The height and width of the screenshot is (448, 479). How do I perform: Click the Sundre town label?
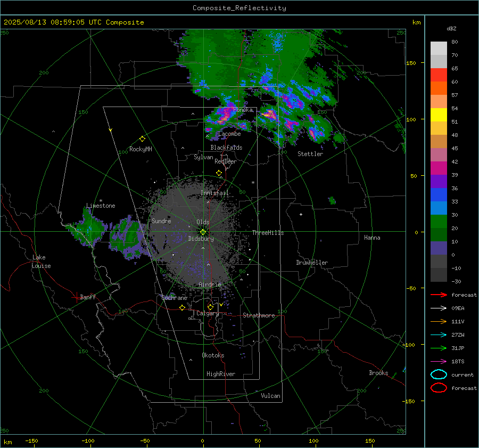pyautogui.click(x=161, y=221)
